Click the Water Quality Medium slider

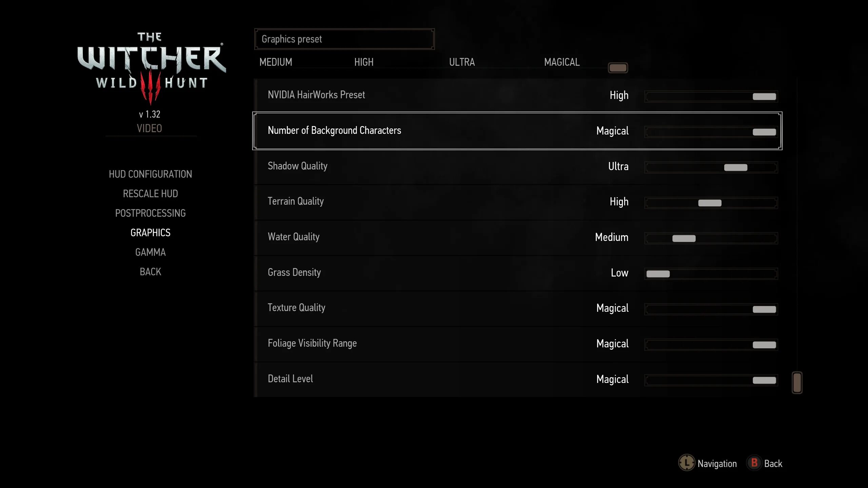click(x=684, y=238)
